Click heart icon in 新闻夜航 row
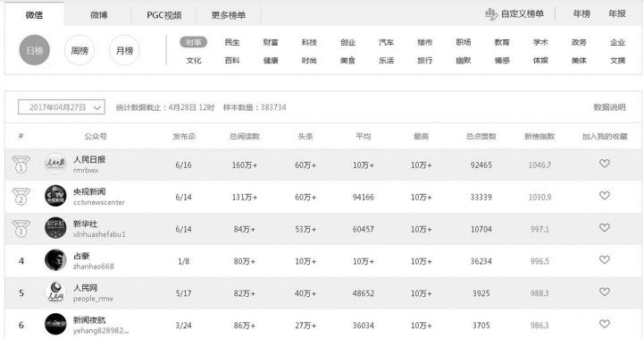Screen dimensions: 644x339 [604, 324]
